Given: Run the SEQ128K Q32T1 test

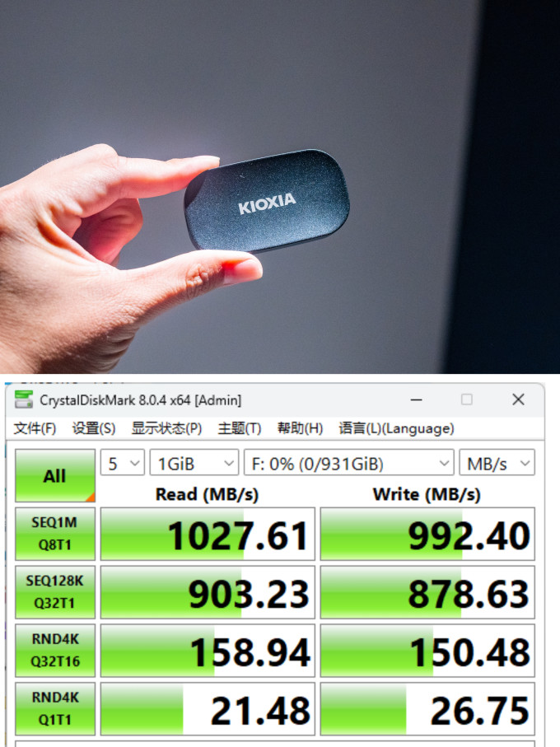Looking at the screenshot, I should point(55,592).
